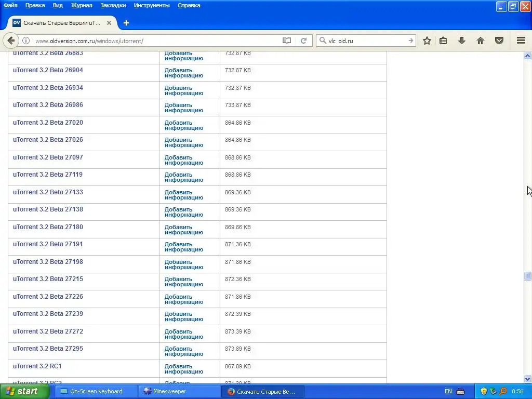Viewport: 532px width, 399px height.
Task: Open a new tab with the plus button
Action: (126, 23)
